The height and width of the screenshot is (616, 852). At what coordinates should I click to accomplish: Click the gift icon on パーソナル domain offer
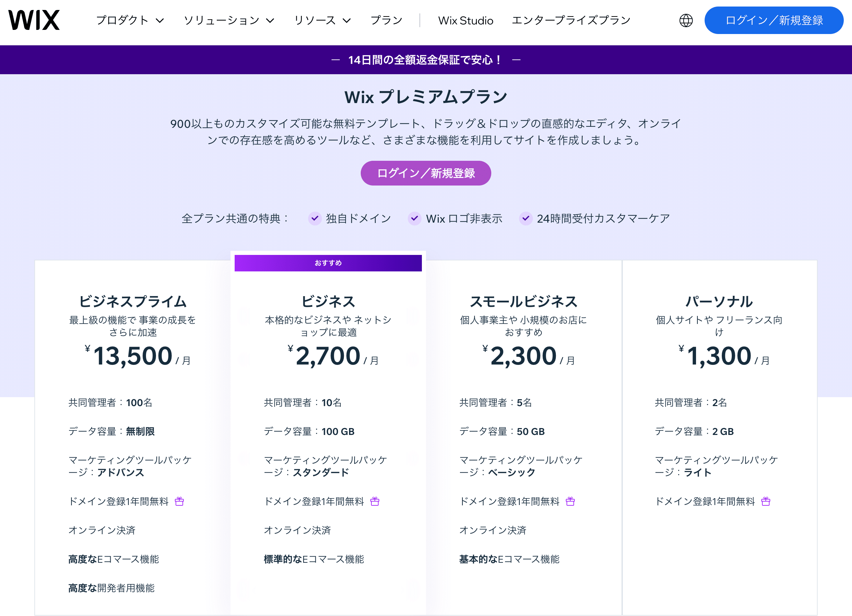pos(766,501)
